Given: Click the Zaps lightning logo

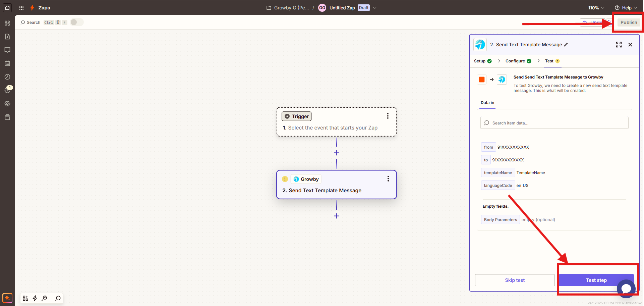Looking at the screenshot, I should tap(32, 8).
